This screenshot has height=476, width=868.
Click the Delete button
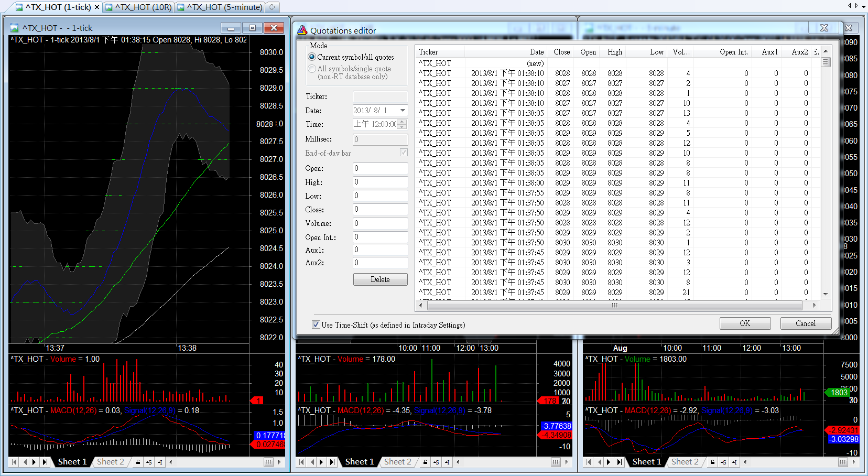pos(381,279)
